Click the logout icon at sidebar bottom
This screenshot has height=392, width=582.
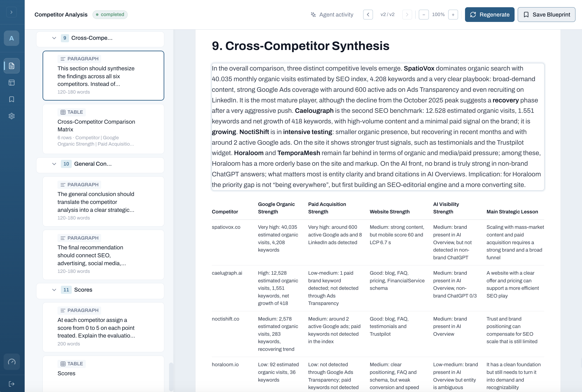click(12, 384)
